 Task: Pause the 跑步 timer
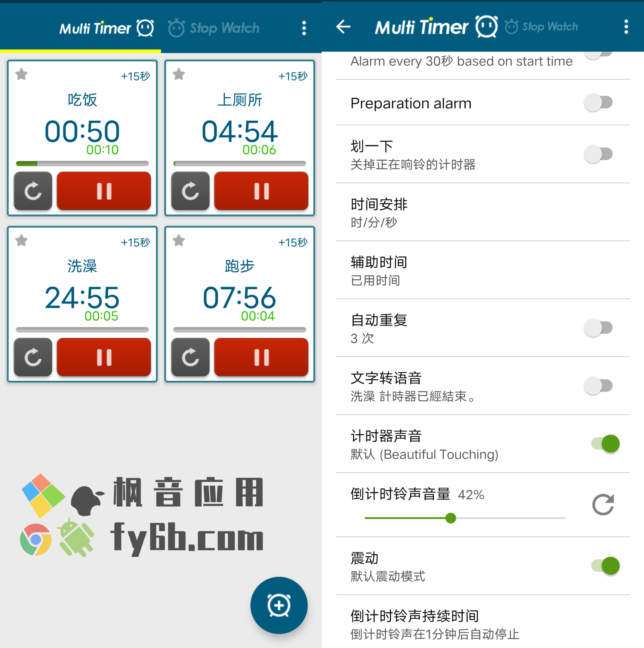261,357
